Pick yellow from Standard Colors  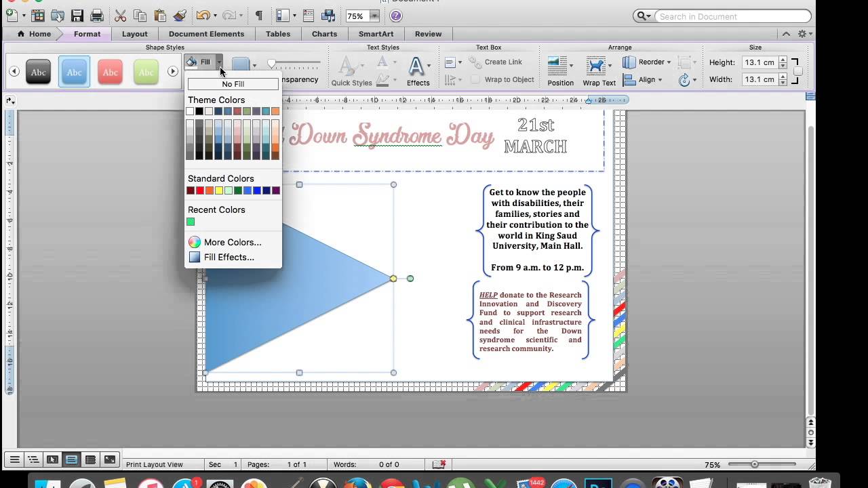pyautogui.click(x=219, y=190)
